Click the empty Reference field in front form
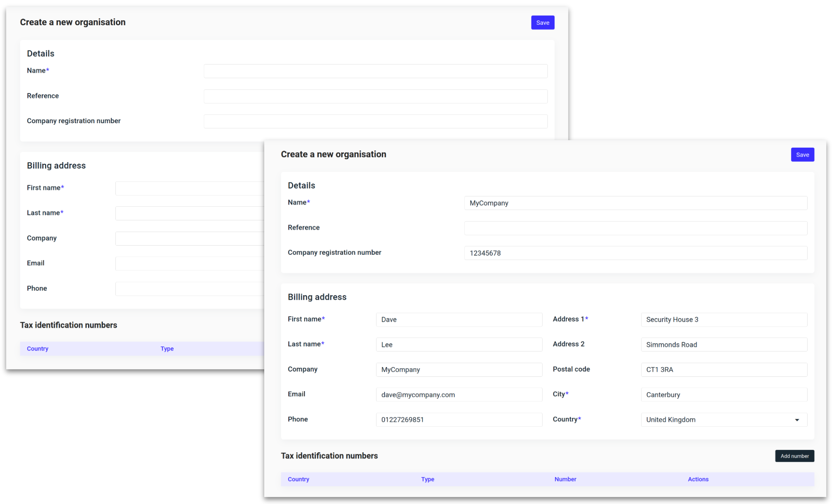 click(x=636, y=228)
